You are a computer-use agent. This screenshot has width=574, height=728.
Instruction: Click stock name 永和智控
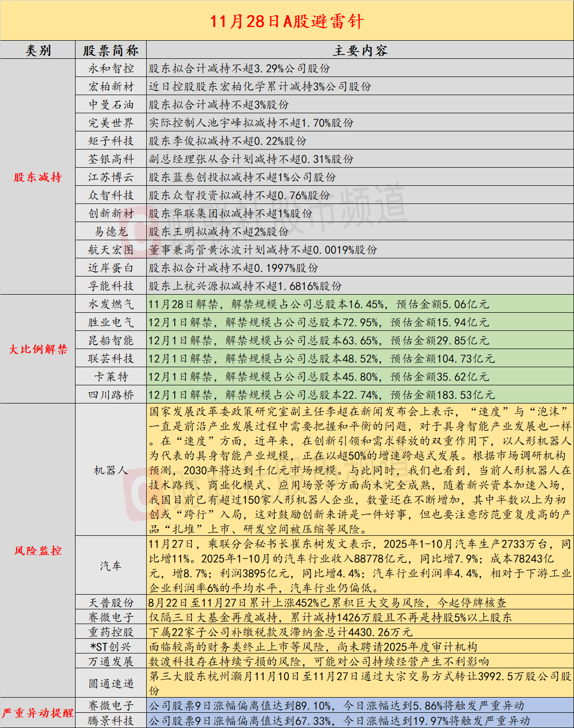pyautogui.click(x=111, y=69)
